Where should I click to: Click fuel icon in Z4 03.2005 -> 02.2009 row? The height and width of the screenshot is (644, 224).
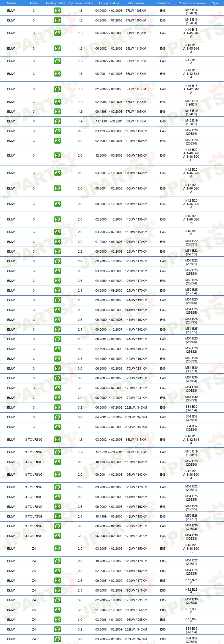[57, 549]
